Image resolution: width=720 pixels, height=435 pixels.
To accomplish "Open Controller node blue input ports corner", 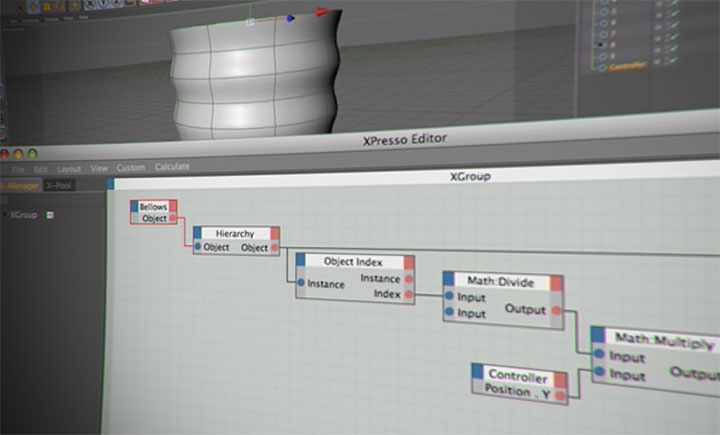I will [x=478, y=371].
